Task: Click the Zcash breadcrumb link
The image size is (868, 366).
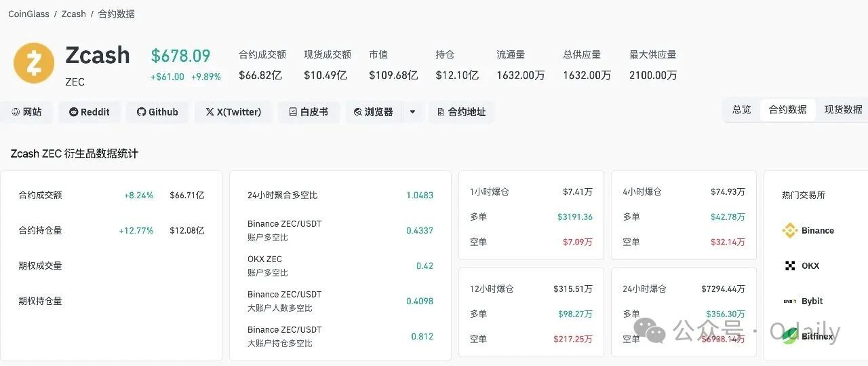Action: tap(73, 14)
